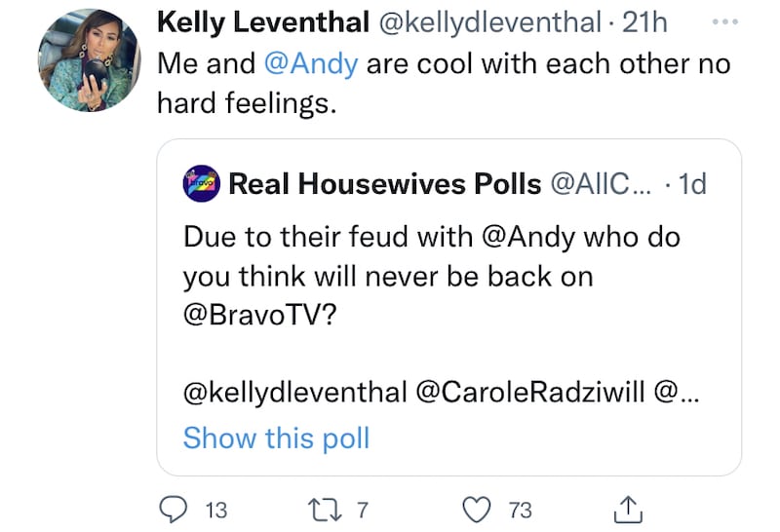Click the @Andy mention in main tweet
780x532 pixels.
[x=311, y=65]
